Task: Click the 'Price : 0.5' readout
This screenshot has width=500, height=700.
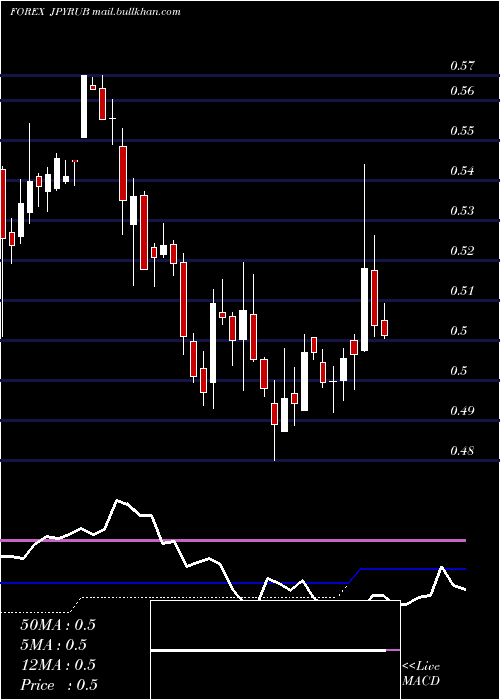Action: 59,685
